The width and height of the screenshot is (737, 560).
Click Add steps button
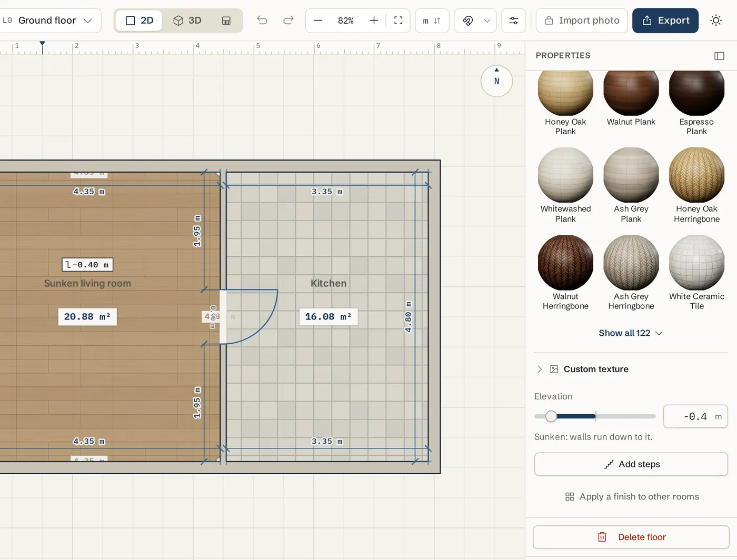pos(631,464)
